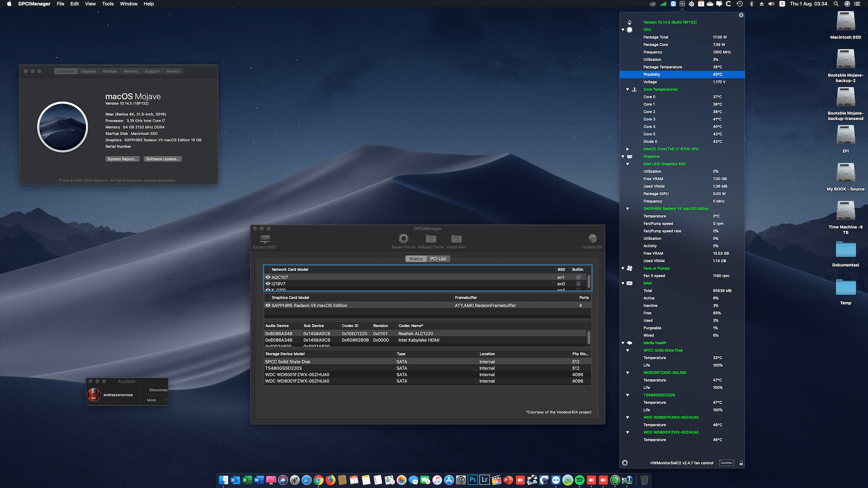Toggle the Builtin checkbox for AQC107
This screenshot has width=868, height=488.
(578, 277)
